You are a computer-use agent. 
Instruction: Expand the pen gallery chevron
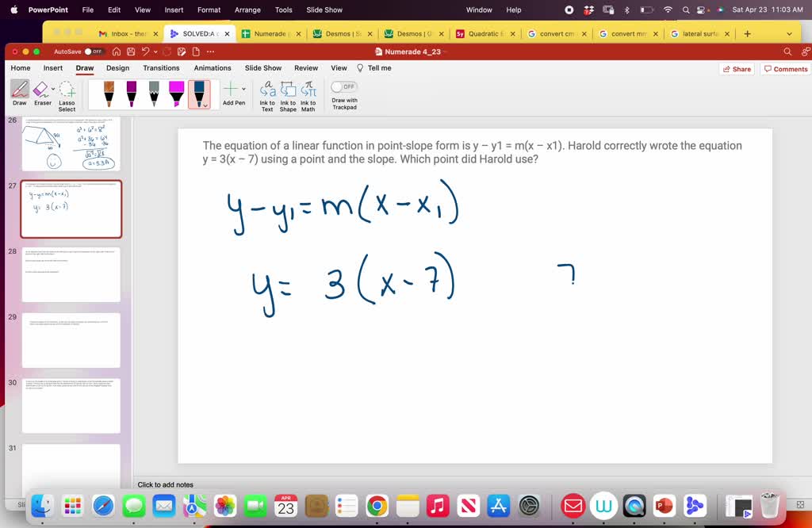205,105
